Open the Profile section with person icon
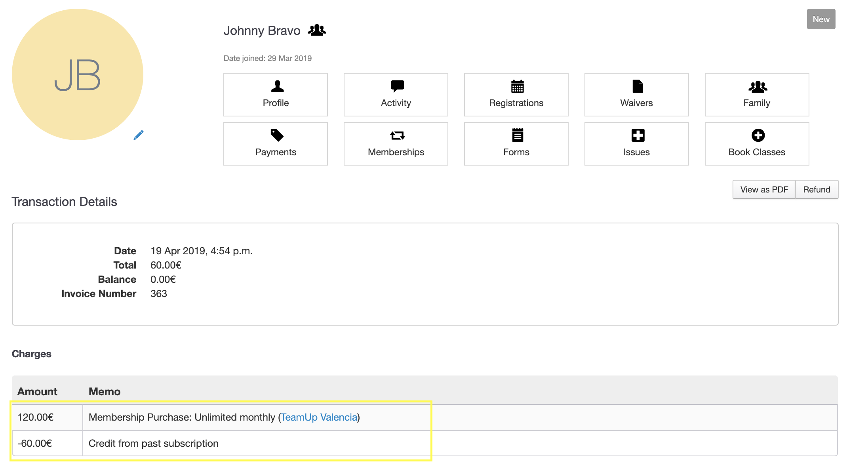 pyautogui.click(x=276, y=95)
